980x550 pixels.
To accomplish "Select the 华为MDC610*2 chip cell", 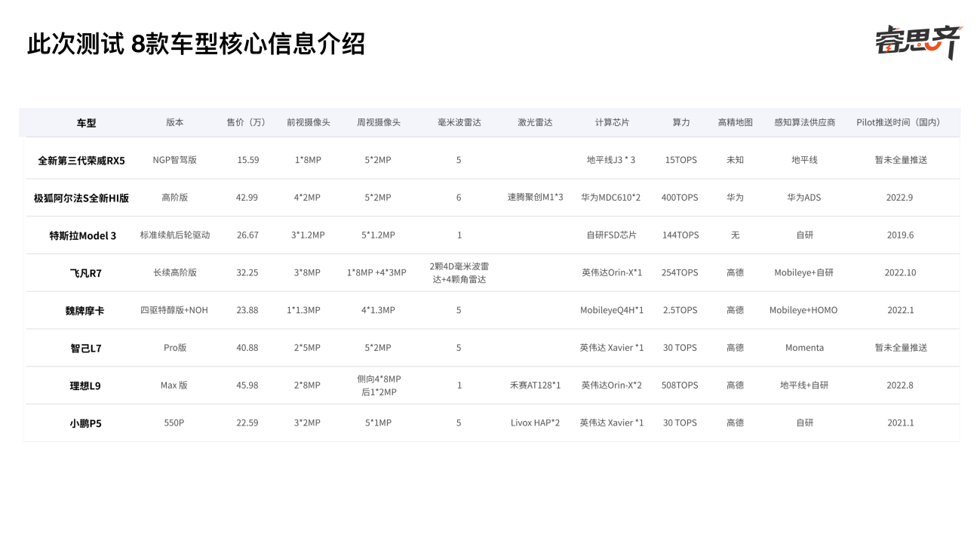I will click(611, 198).
